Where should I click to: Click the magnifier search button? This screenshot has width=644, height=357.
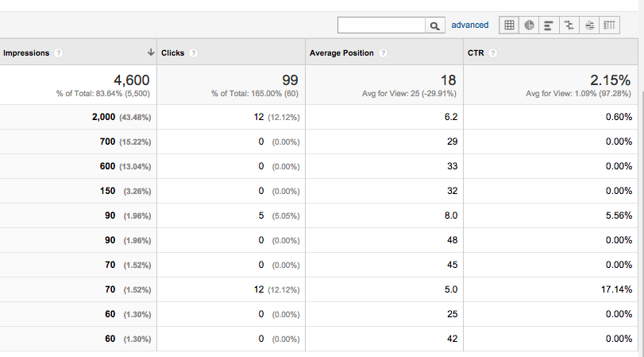pyautogui.click(x=435, y=25)
